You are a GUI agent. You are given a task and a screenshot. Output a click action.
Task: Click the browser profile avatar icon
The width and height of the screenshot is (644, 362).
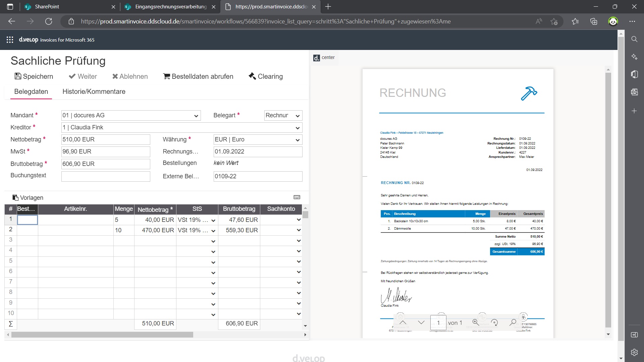[x=613, y=21]
